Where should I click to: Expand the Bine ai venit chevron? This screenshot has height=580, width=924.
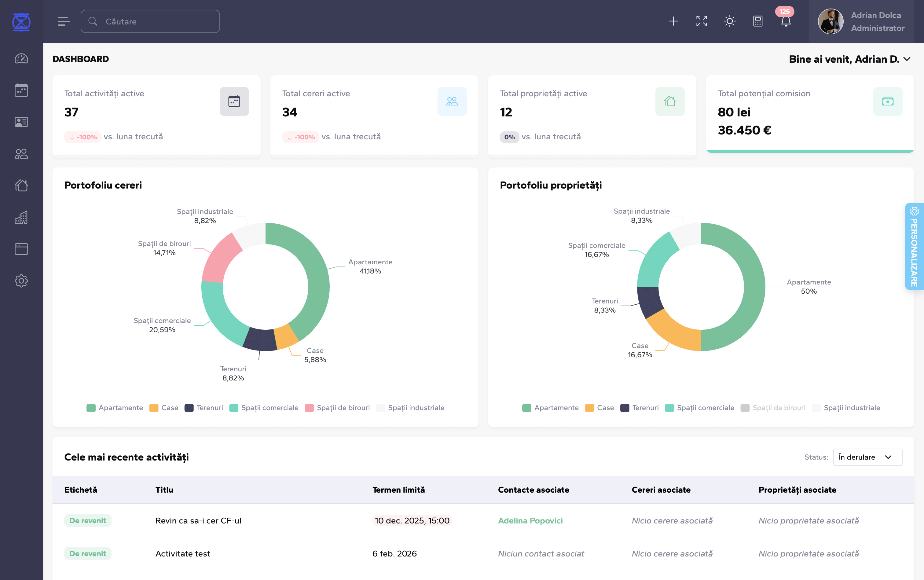(x=907, y=59)
